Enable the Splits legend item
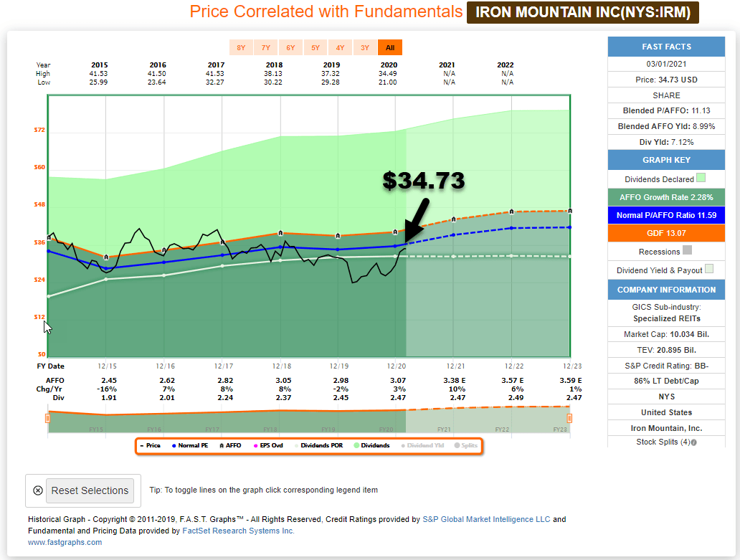The image size is (740, 560). coord(466,445)
